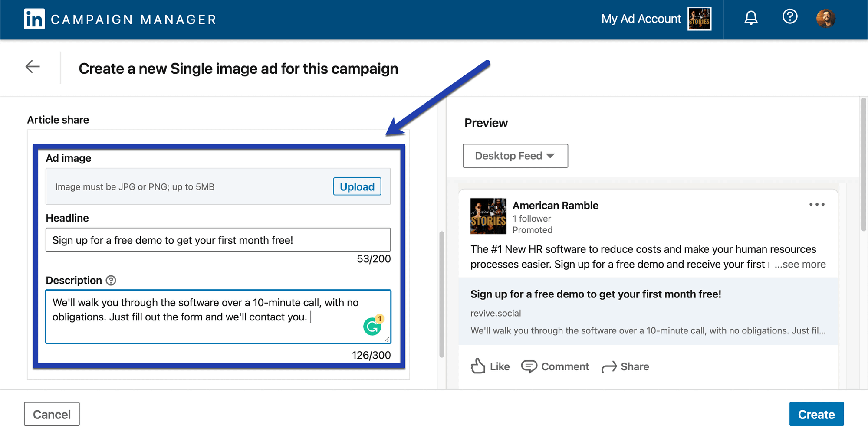Open the Grammarly suggestion badge
Screen dimensions: 868x438
tap(373, 325)
